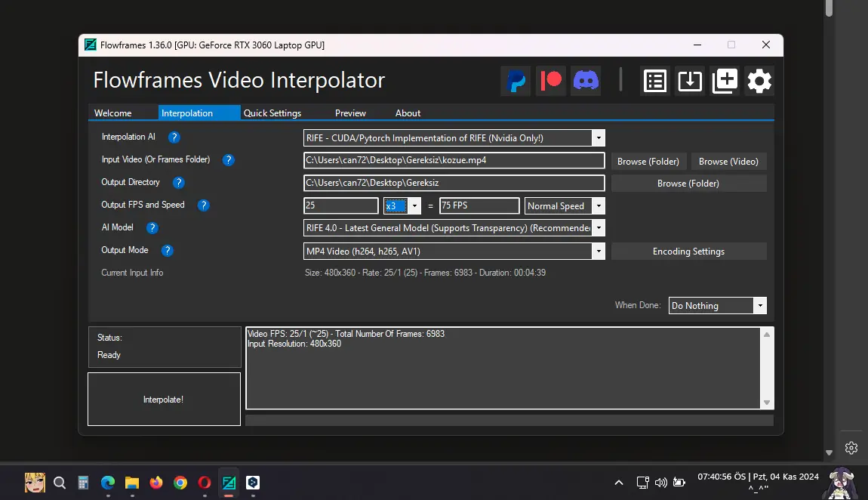Expand the Interpolation AI dropdown
This screenshot has height=500, width=868.
tap(599, 138)
